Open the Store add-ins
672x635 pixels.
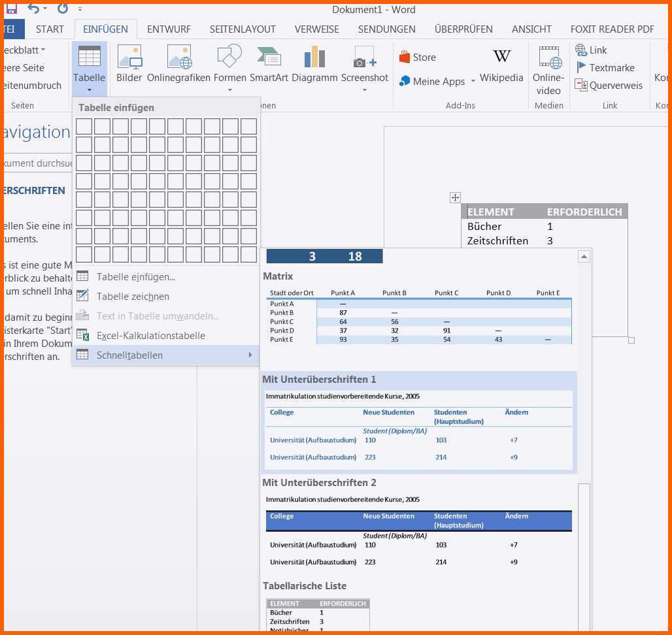point(417,57)
